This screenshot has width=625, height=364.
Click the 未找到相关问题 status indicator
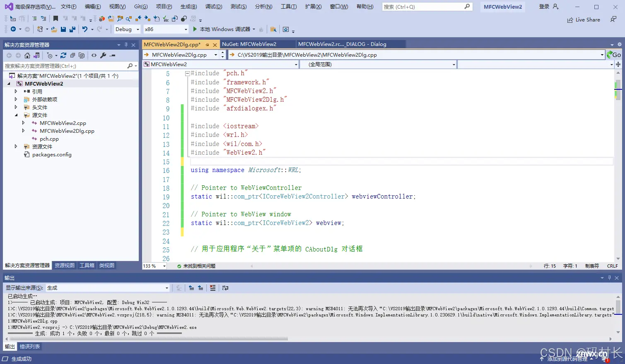196,266
